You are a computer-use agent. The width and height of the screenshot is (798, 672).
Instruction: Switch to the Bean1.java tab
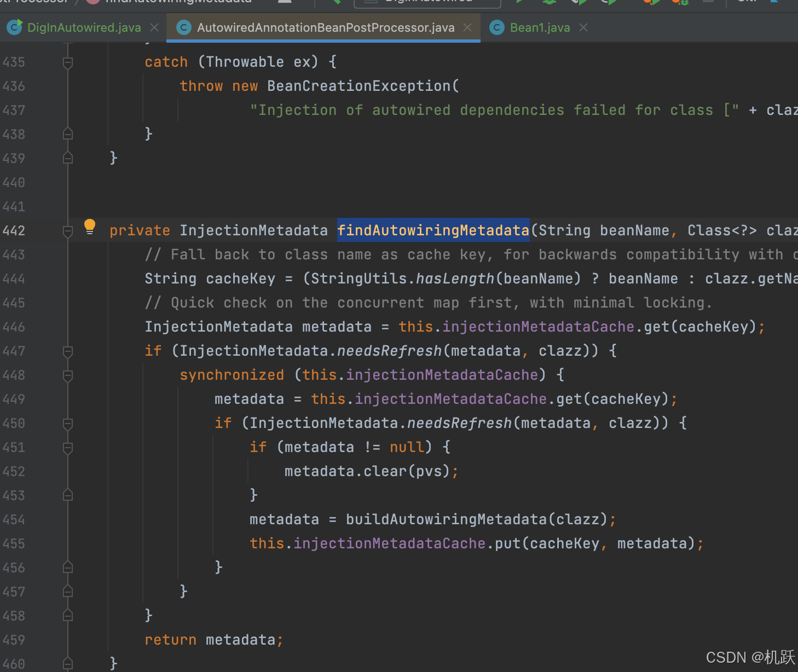tap(539, 27)
